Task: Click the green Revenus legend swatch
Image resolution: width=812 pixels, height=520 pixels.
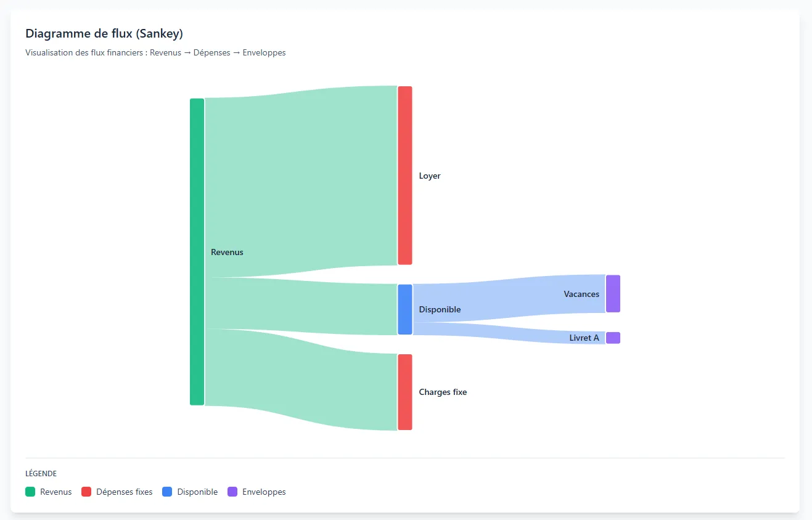Action: (x=30, y=492)
